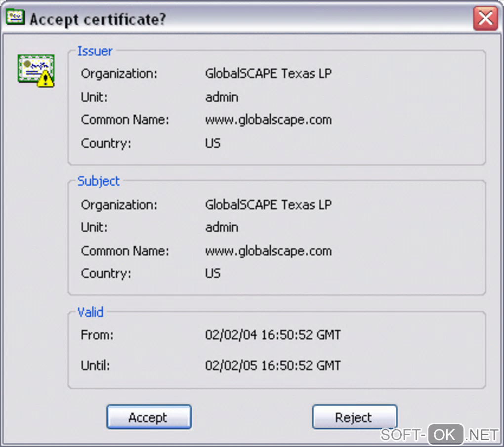Click the title bar certificate icon
504x447 pixels.
point(15,17)
